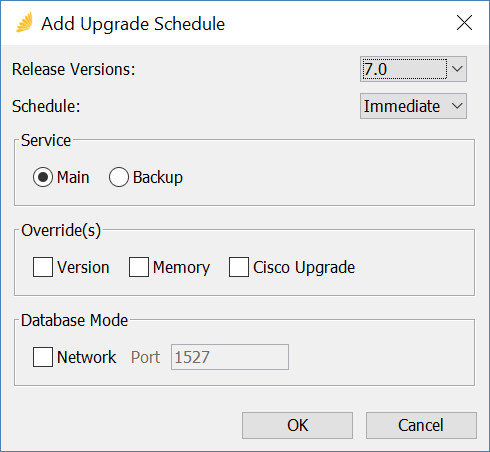Click the Cancel button

pyautogui.click(x=421, y=425)
